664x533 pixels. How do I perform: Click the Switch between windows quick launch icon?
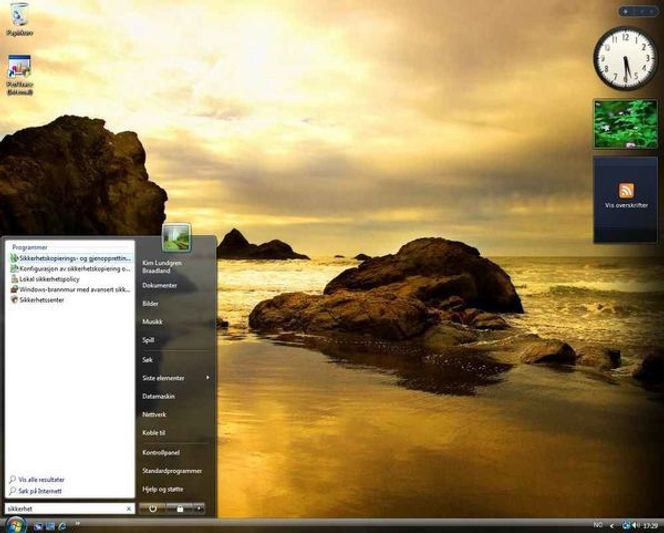click(x=50, y=526)
